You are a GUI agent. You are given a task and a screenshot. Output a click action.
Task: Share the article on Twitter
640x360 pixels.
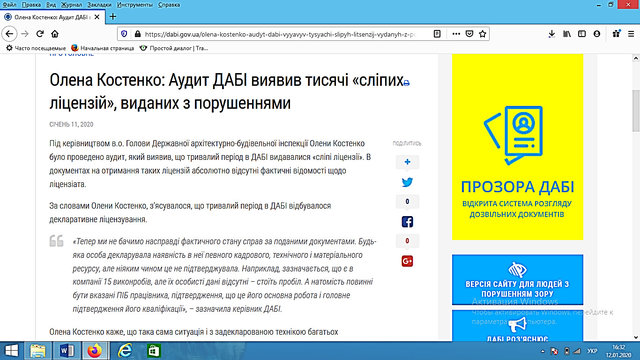407,182
